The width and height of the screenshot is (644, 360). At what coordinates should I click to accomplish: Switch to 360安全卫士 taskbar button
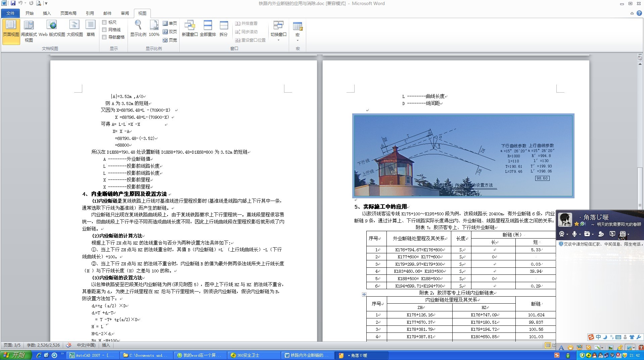(254, 355)
